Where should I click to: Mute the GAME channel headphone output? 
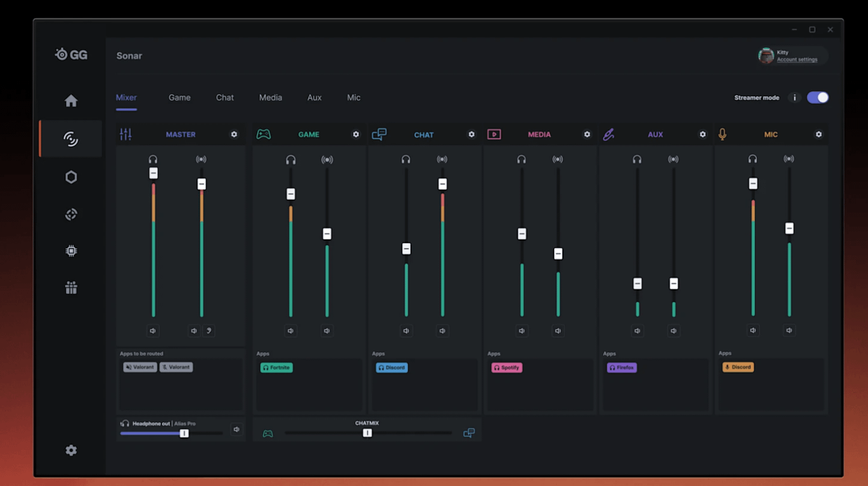click(291, 331)
